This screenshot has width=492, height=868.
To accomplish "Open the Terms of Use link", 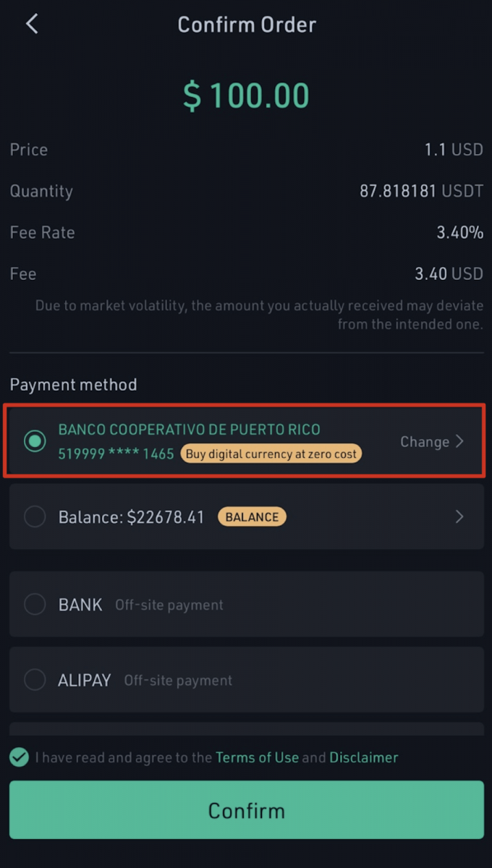I will pos(257,757).
